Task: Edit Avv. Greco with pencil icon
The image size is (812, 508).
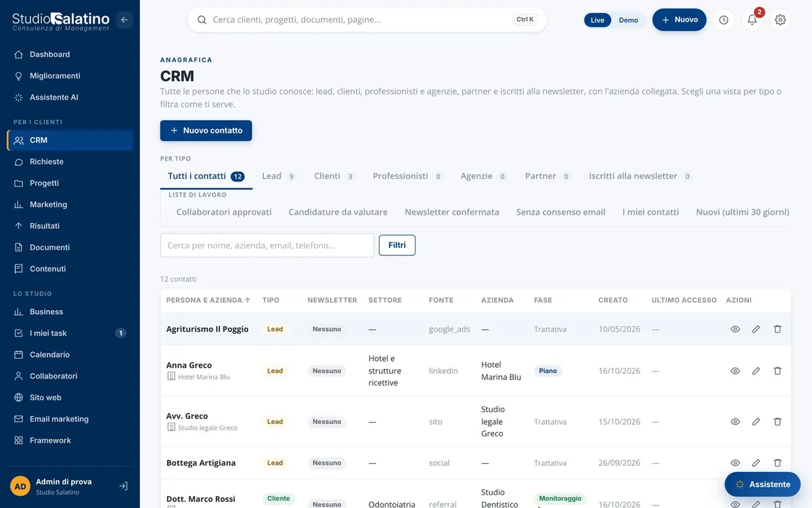Action: click(756, 421)
